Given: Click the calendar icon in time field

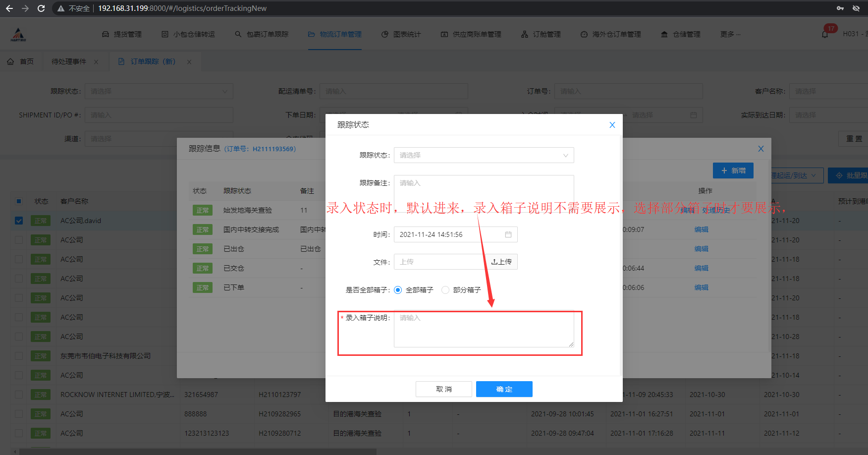Looking at the screenshot, I should [508, 234].
